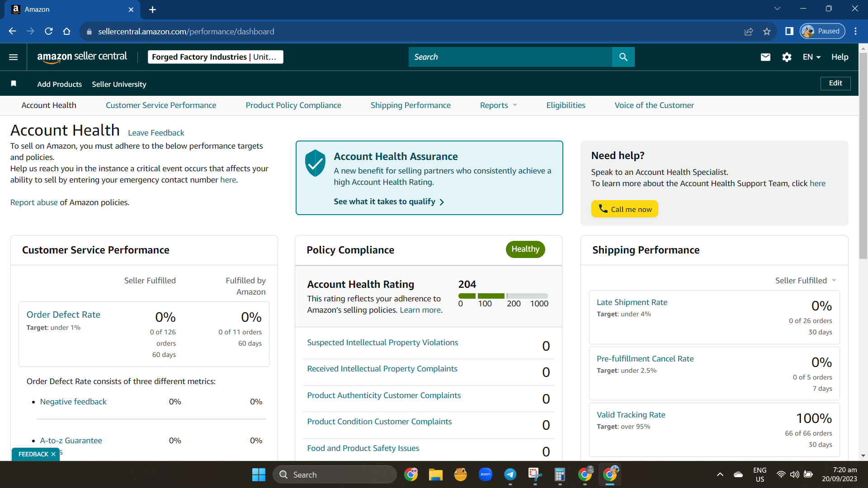Click the page vertical scrollbar thumb
The image size is (868, 488).
tap(863, 156)
